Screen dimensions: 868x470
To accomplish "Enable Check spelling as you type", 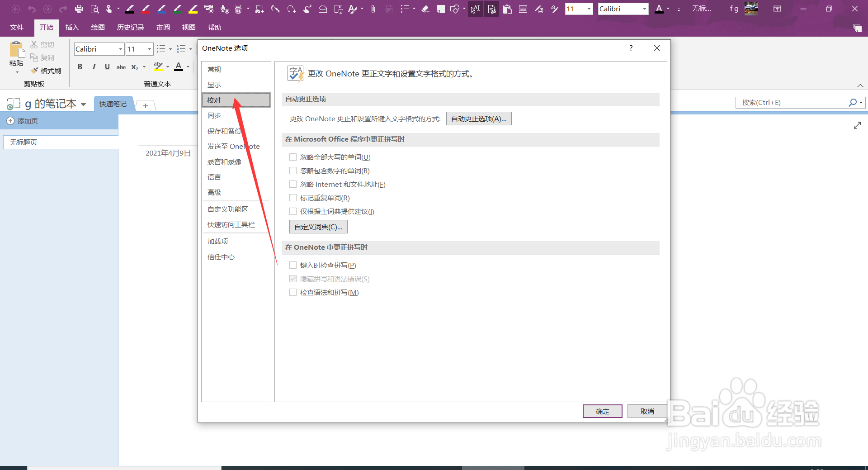I will pos(293,265).
